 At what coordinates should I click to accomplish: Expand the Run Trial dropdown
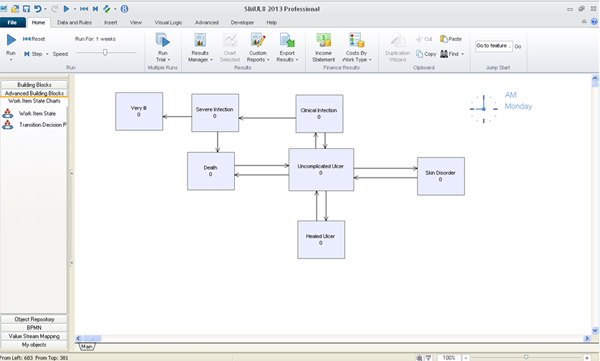pos(169,60)
